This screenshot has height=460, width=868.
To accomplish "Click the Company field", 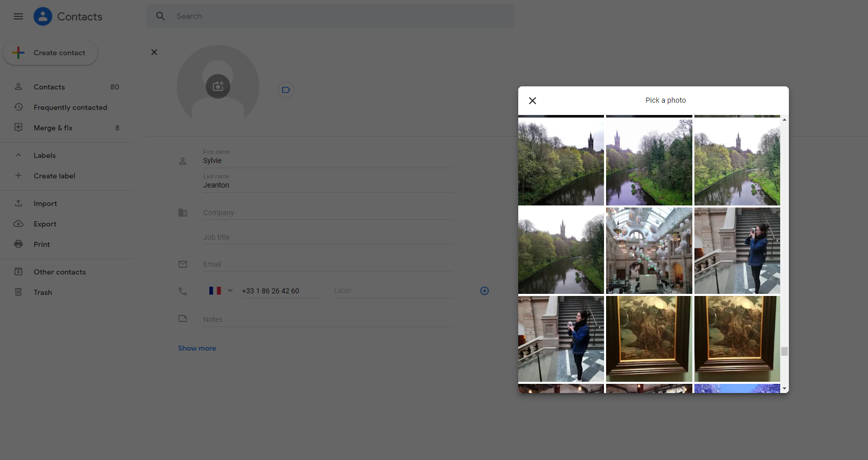I will (328, 213).
